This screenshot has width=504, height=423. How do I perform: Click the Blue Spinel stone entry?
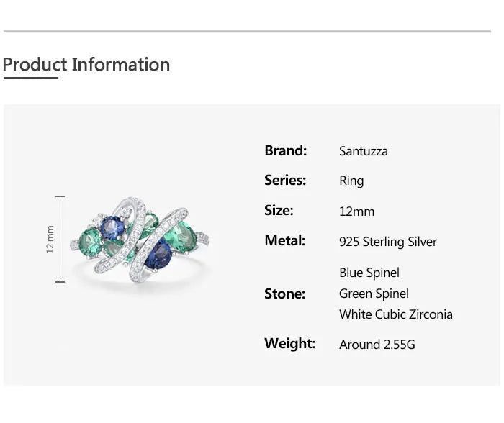[x=369, y=273]
